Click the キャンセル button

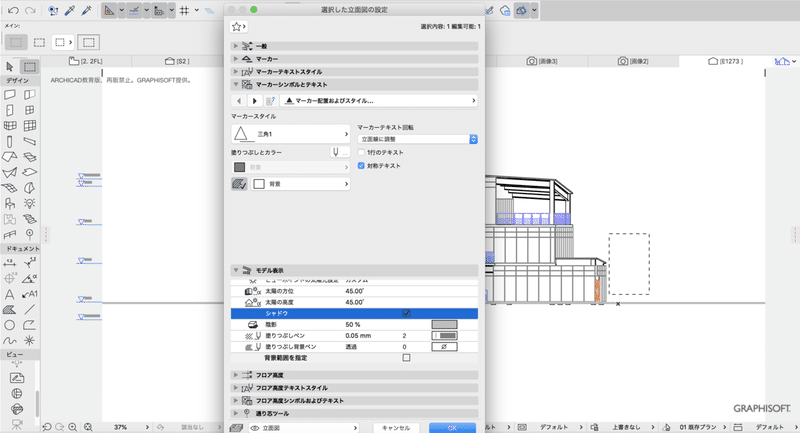point(396,428)
